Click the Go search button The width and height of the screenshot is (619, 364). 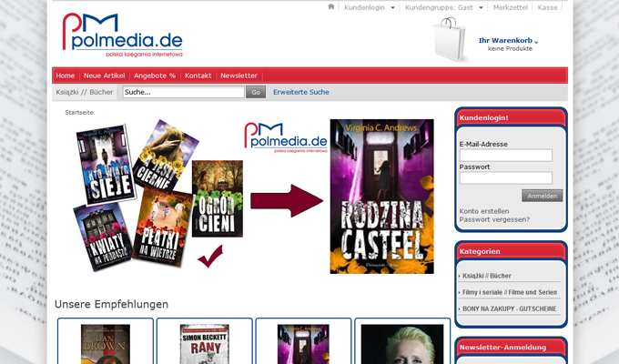[x=256, y=92]
